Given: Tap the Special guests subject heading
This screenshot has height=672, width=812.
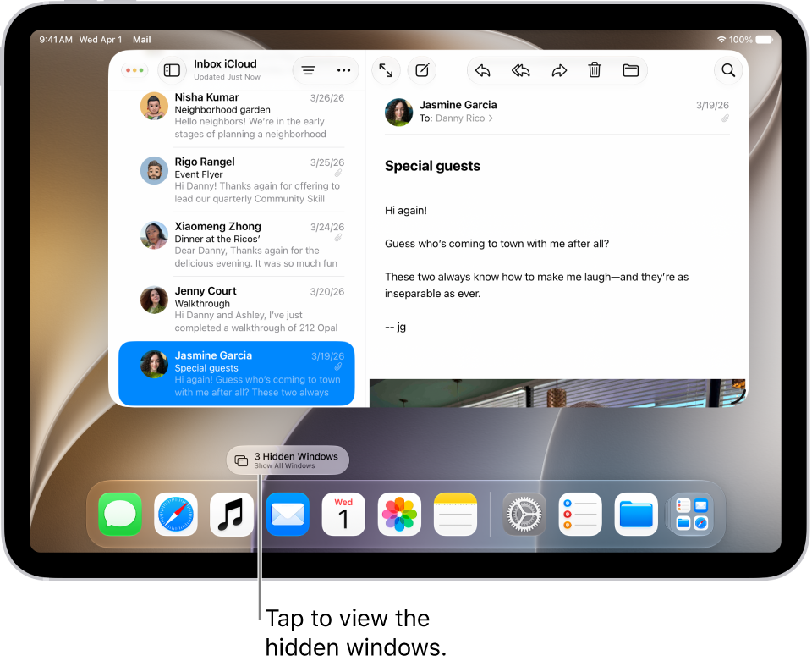Looking at the screenshot, I should tap(432, 166).
